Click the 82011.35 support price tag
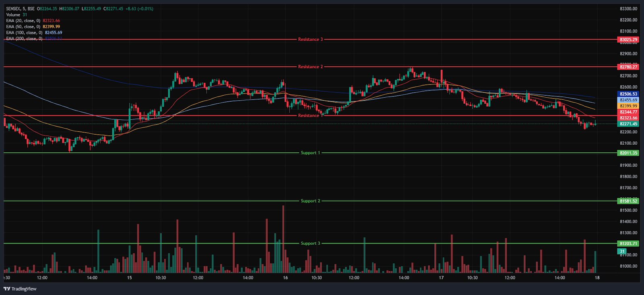This screenshot has width=644, height=295. click(628, 153)
